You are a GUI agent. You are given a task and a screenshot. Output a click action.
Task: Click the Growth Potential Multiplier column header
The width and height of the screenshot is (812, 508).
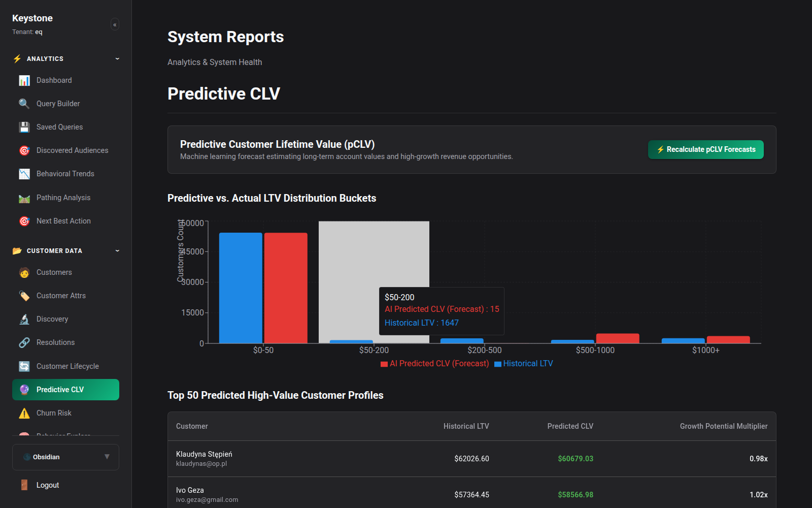[x=724, y=426]
